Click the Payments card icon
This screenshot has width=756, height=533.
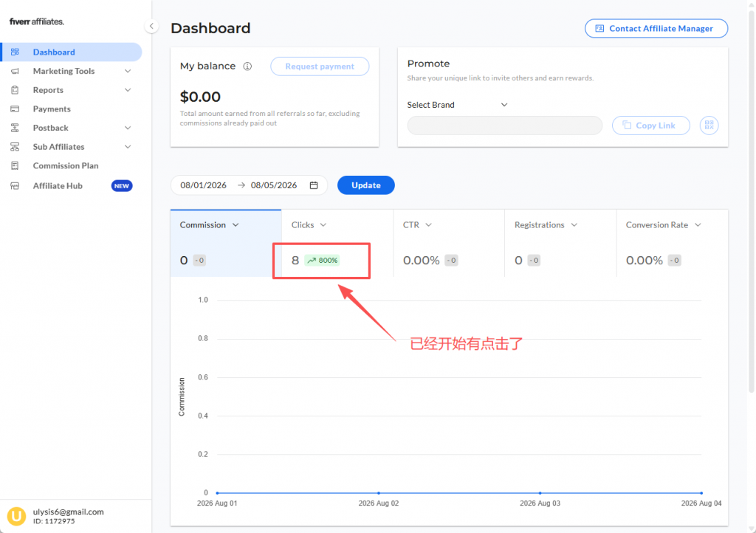[15, 109]
